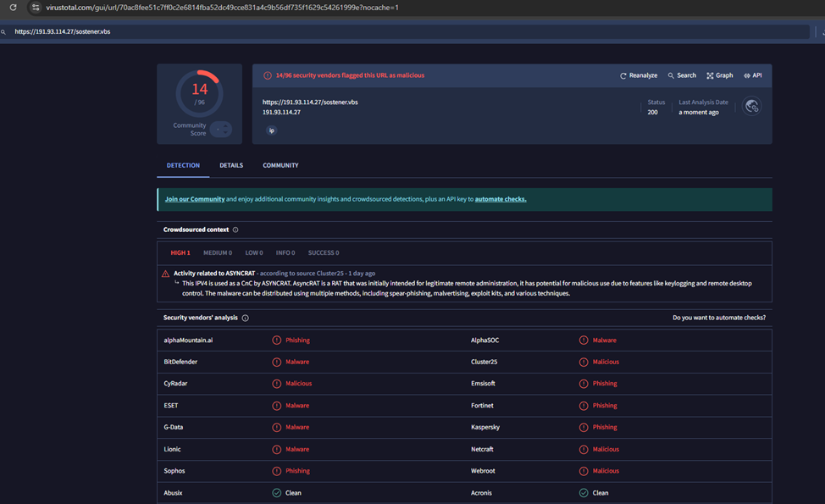
Task: Click the Crowdsourced context info icon
Action: 235,230
